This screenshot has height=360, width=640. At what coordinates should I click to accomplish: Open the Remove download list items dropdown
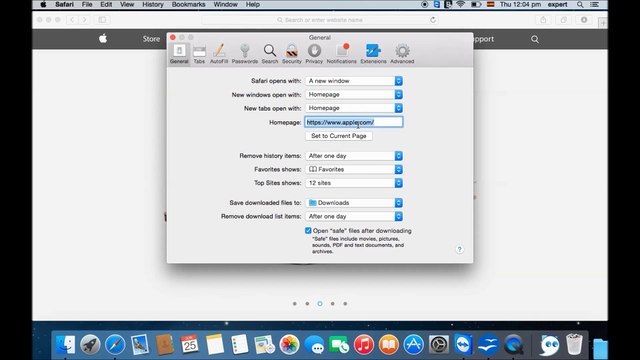354,216
